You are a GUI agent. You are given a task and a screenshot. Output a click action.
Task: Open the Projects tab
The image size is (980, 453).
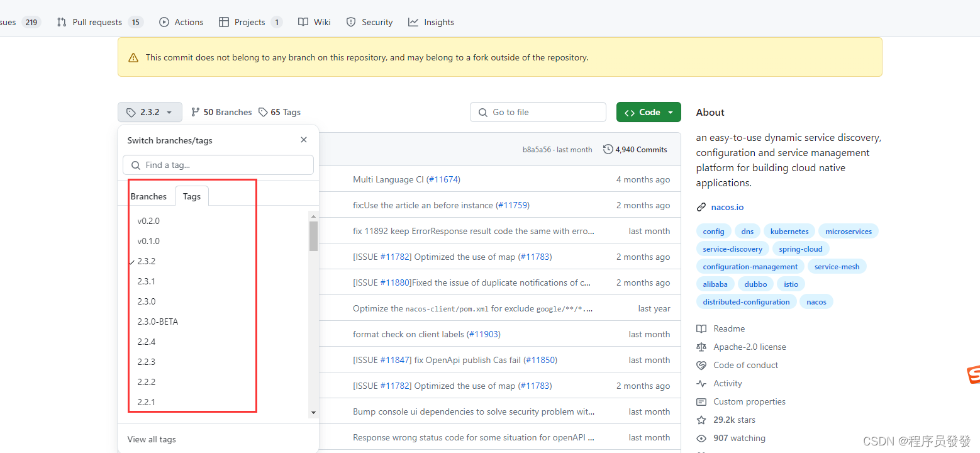point(250,22)
